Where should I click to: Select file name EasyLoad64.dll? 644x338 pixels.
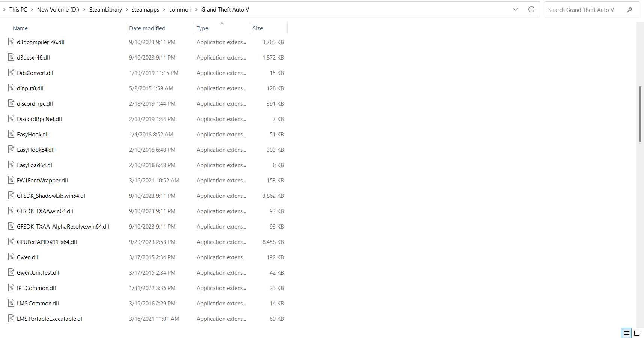35,165
